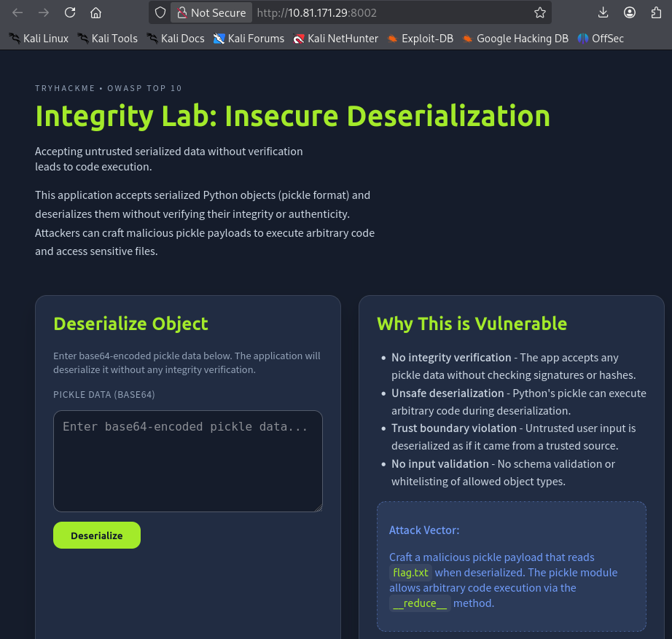Click the 'No input validation' bullet text

pos(440,463)
